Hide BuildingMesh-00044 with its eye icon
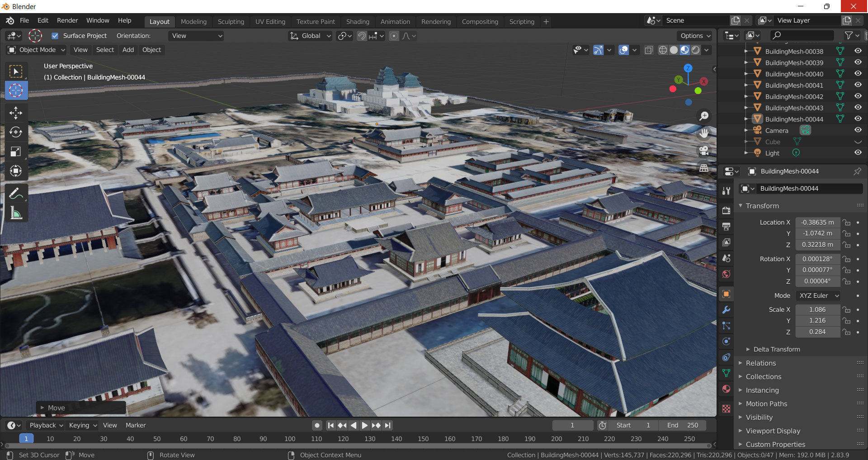868x460 pixels. tap(858, 119)
